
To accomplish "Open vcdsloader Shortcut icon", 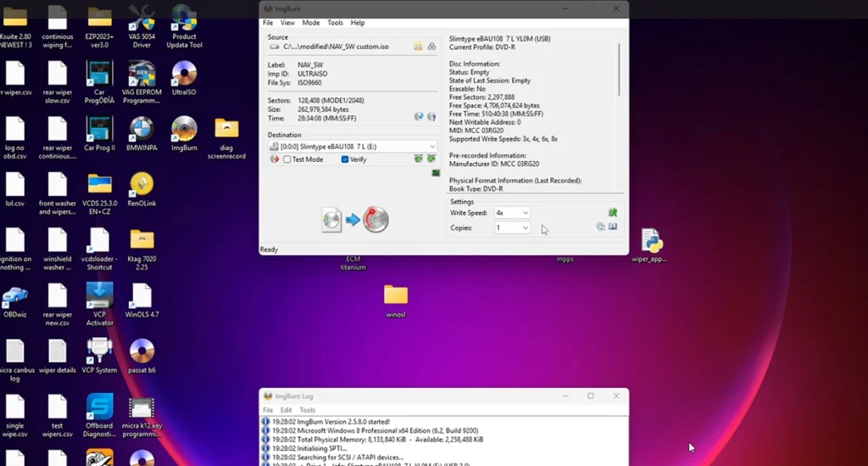I will tap(100, 248).
